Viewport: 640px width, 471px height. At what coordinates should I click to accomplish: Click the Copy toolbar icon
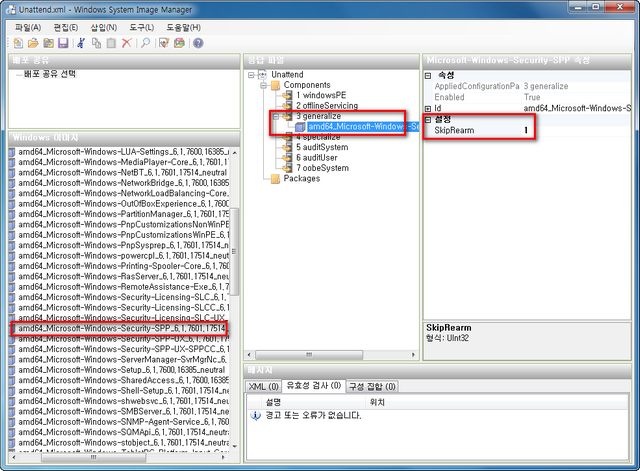click(x=96, y=43)
